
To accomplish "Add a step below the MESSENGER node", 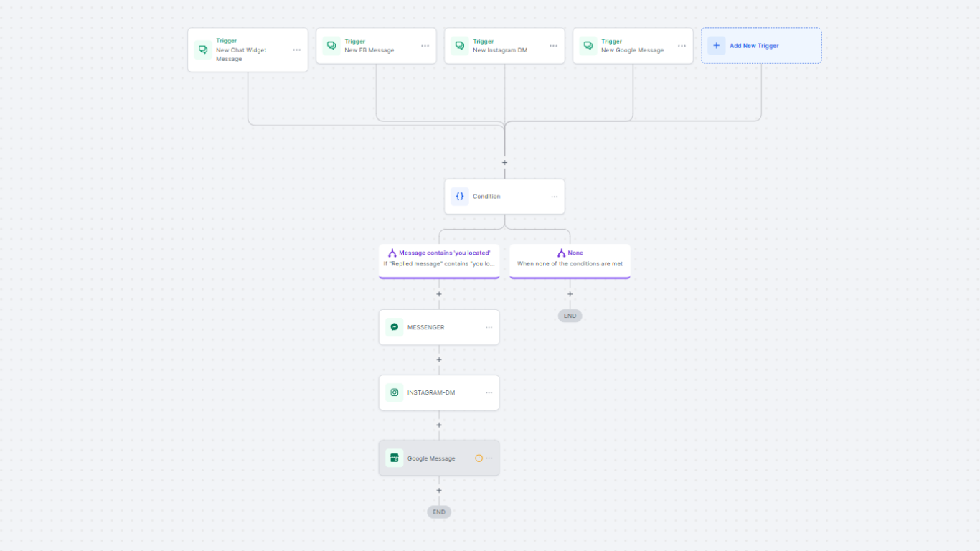I will point(438,359).
